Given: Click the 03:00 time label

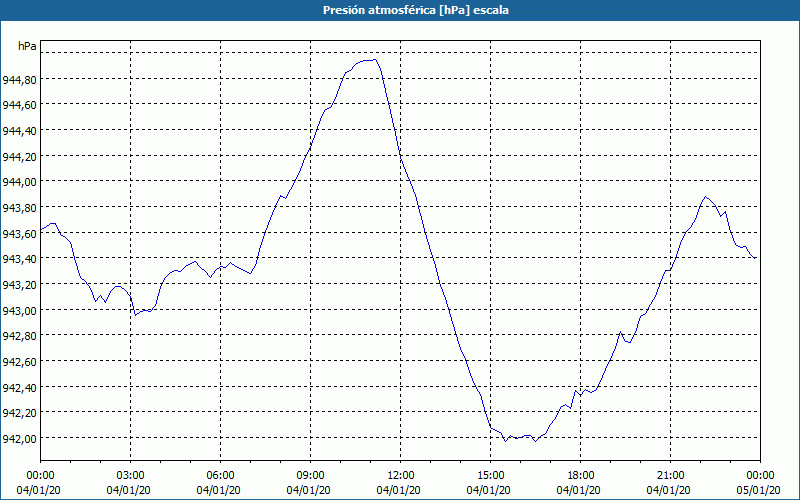Looking at the screenshot, I should click(130, 476).
